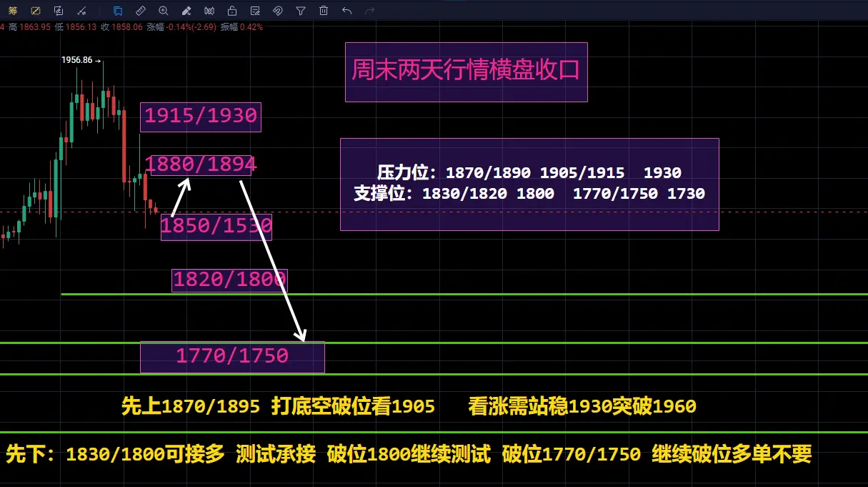This screenshot has width=868, height=487.
Task: Open the note edit tool
Action: 255,11
